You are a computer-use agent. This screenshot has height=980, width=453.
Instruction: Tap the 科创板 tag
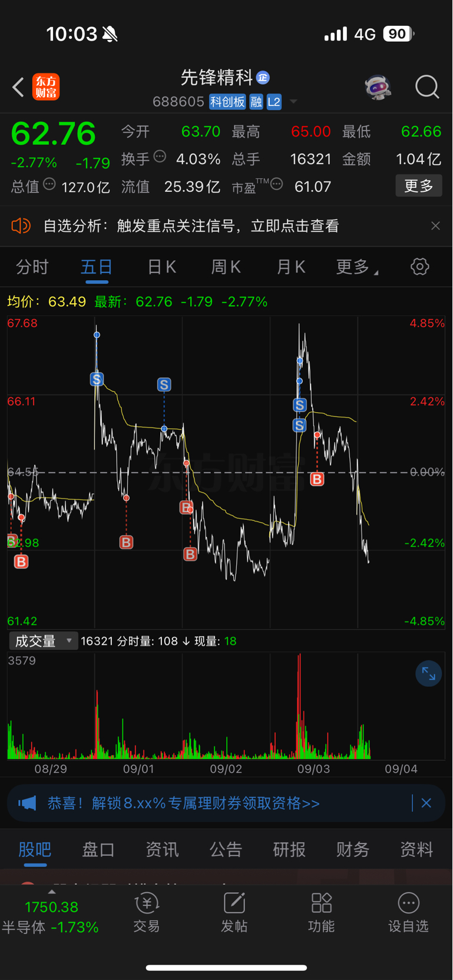[227, 102]
